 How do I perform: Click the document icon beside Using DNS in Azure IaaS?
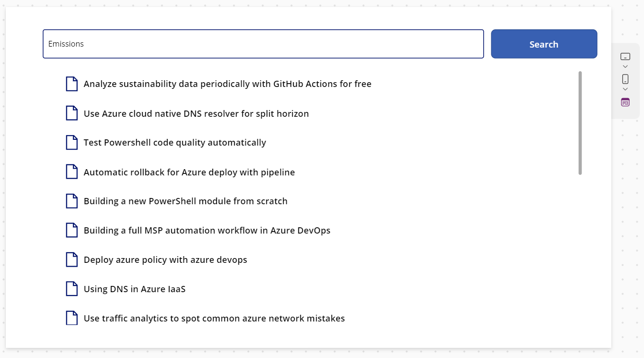72,288
